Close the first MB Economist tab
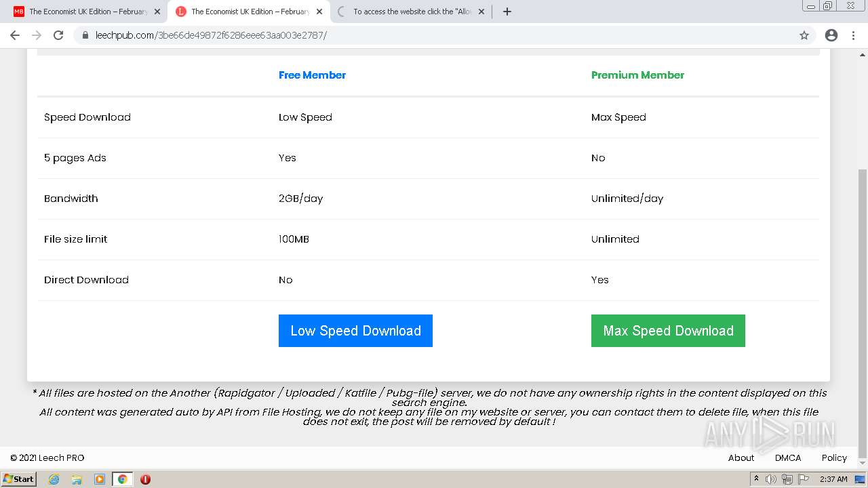Screen dimensions: 868x488 coord(157,12)
